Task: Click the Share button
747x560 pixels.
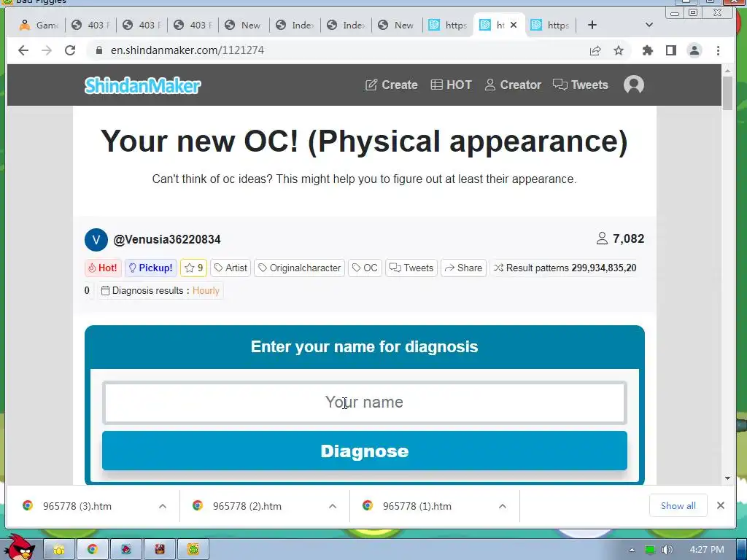Action: [463, 268]
